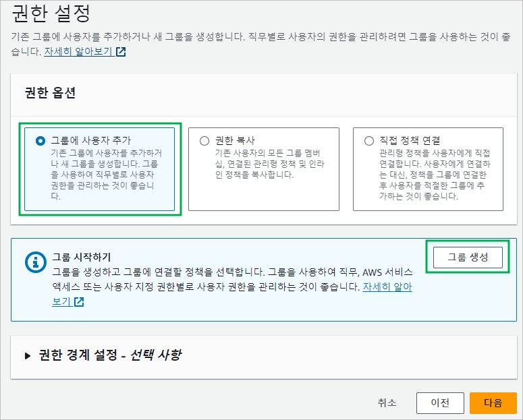Select the 그룹에 사용자 추가 radio button
This screenshot has height=420, width=523.
[40, 141]
